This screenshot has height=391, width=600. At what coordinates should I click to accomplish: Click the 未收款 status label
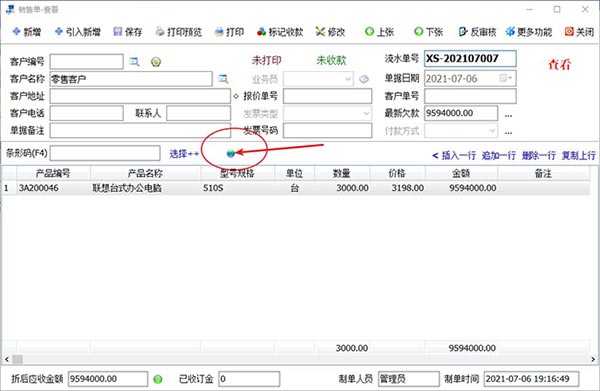coord(331,60)
